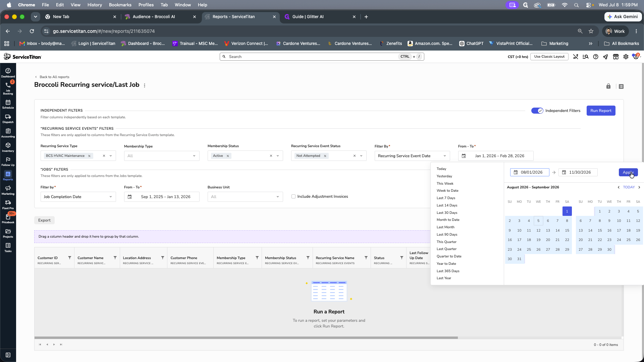Screen dimensions: 644x362
Task: Open the Follow Up sidebar icon
Action: point(8,162)
